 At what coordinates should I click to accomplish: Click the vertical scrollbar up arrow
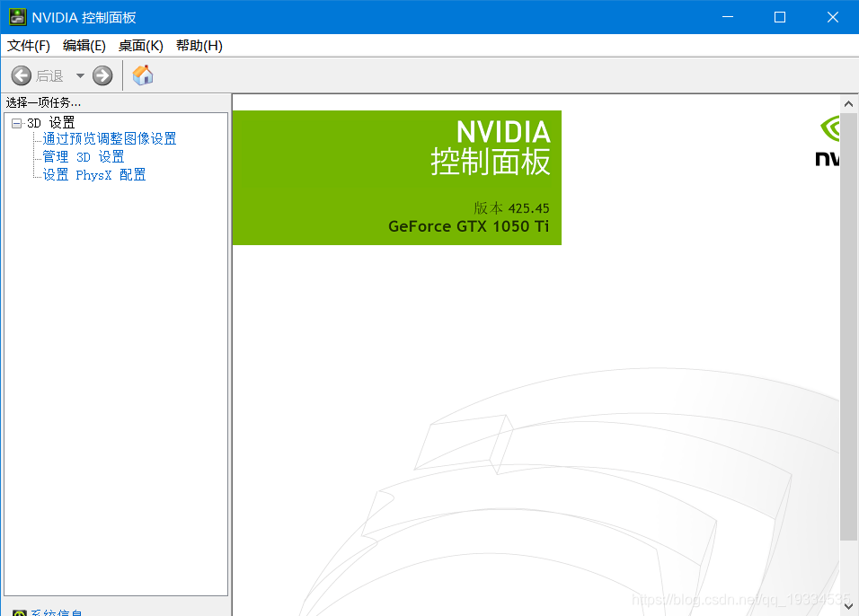(x=848, y=103)
